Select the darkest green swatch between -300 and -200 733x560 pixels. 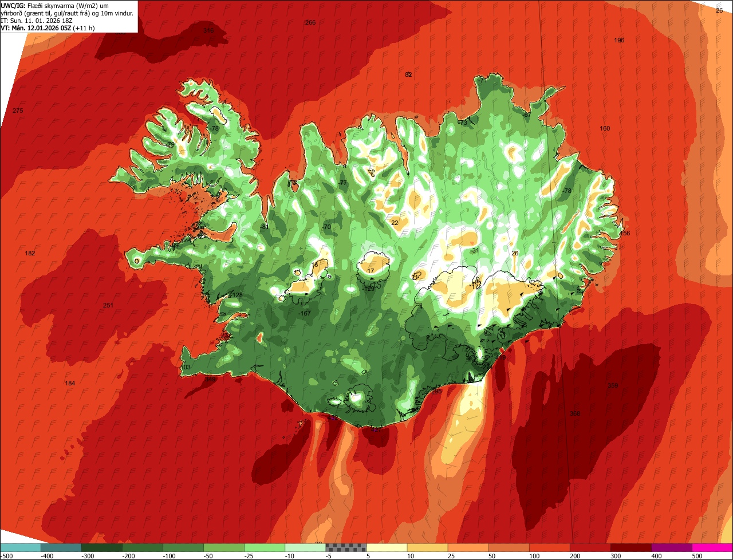(x=101, y=547)
